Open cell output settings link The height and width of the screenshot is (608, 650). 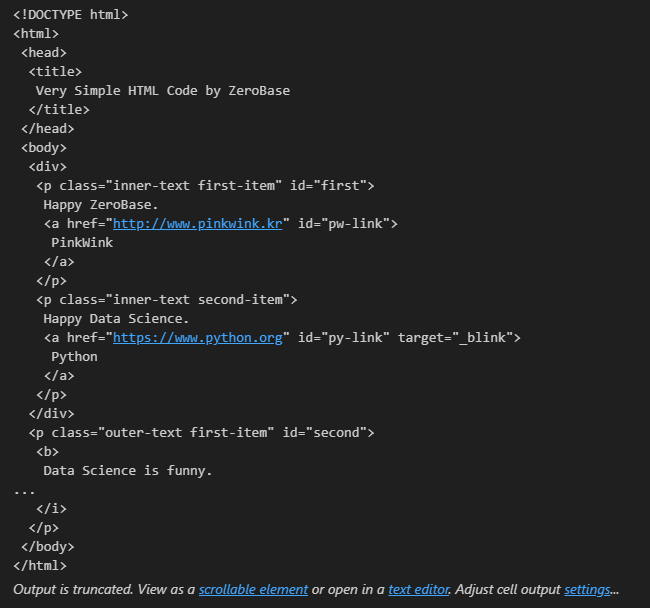[x=587, y=589]
